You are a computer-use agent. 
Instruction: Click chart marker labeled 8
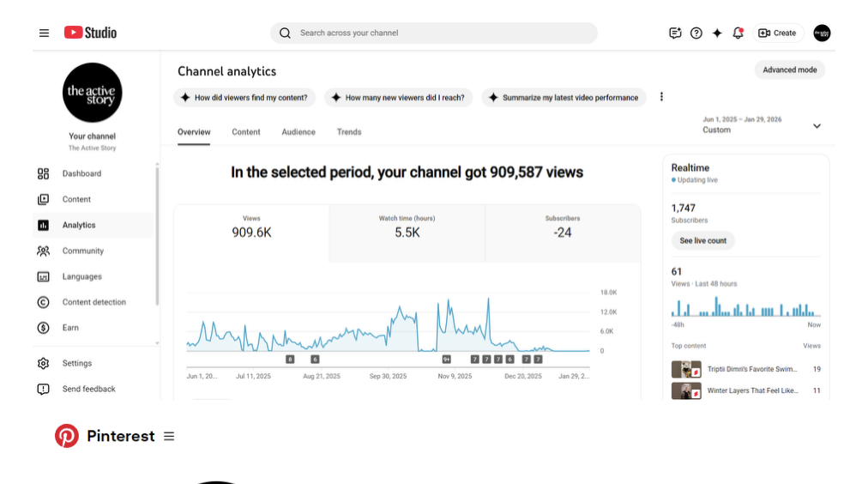pos(290,360)
